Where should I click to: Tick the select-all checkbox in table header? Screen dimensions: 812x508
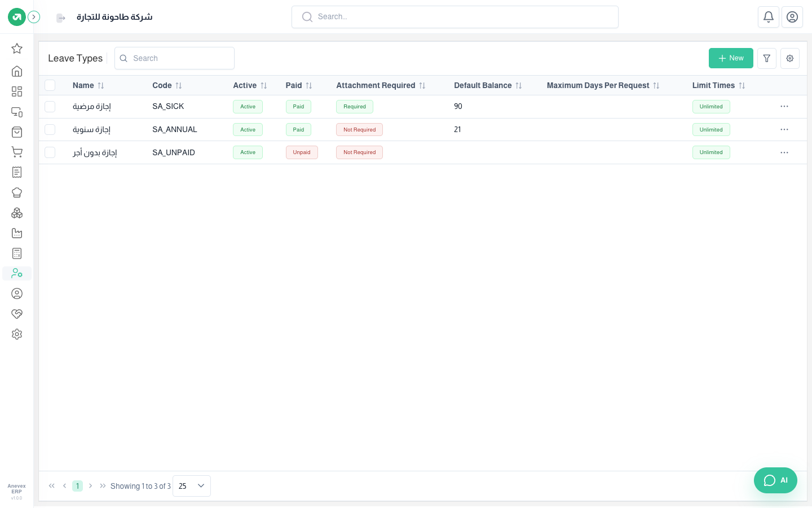click(x=50, y=85)
